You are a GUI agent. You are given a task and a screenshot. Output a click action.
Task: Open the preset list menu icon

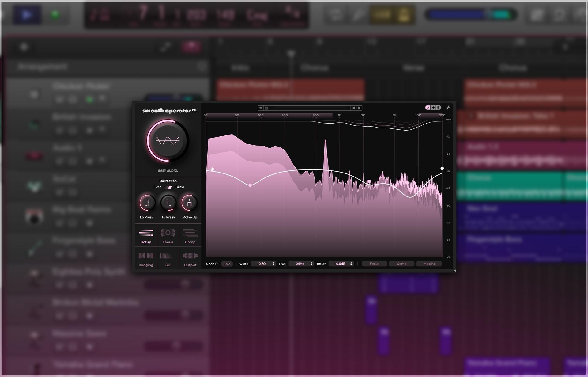click(x=261, y=108)
